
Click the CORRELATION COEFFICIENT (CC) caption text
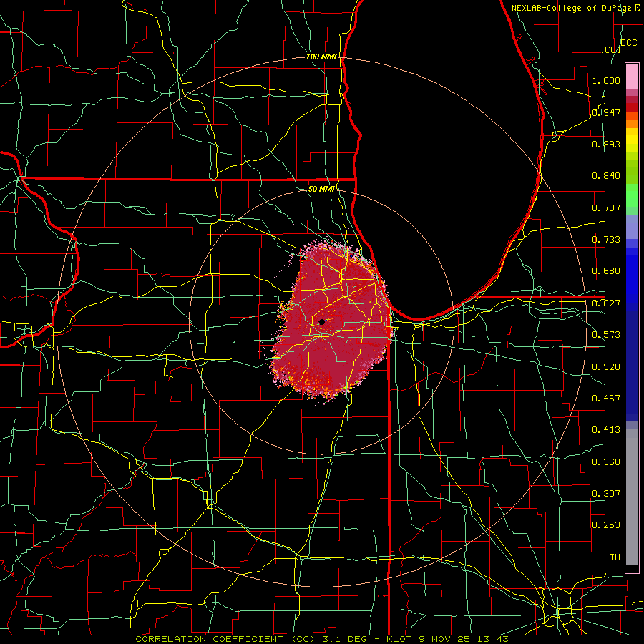point(225,639)
